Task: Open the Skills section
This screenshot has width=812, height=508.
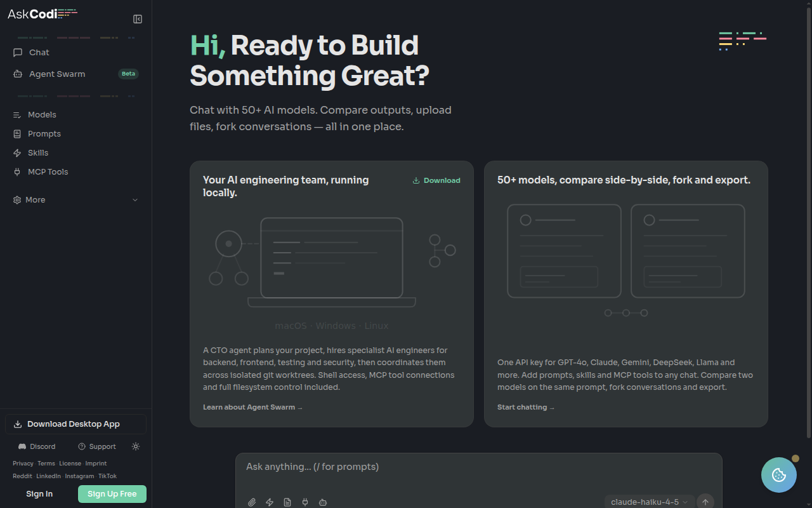Action: [76, 153]
